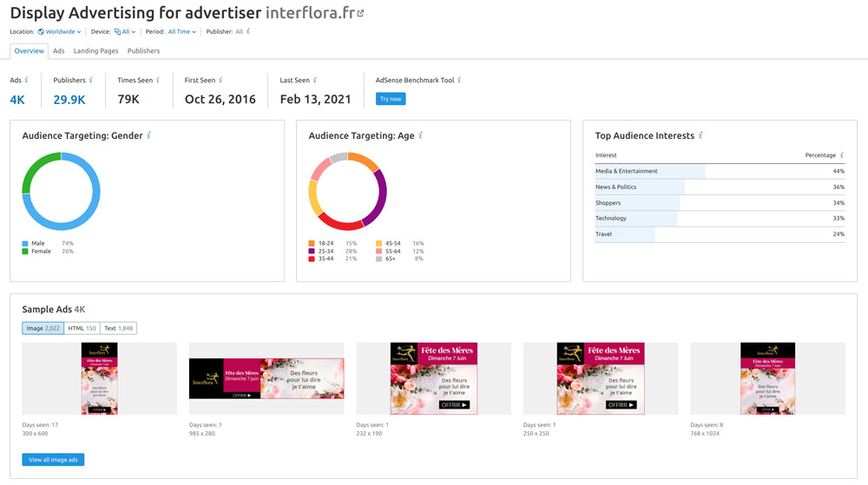Click info icon for Audience Targeting: Age
This screenshot has height=485, width=868.
click(421, 135)
